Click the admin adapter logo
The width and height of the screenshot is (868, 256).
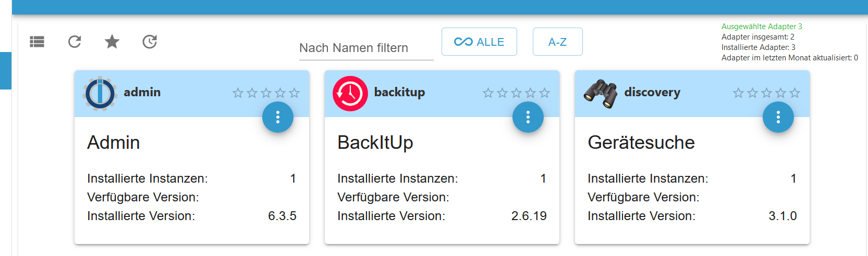[x=100, y=94]
